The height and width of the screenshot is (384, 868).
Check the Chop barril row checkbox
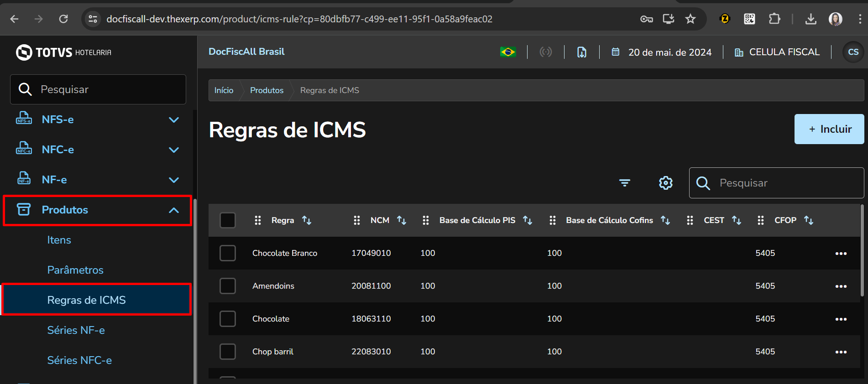(228, 352)
